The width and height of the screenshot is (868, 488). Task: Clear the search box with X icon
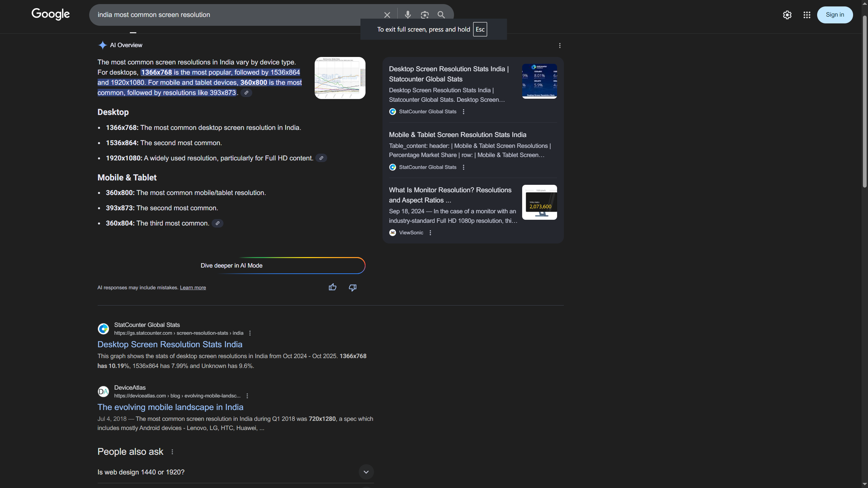pyautogui.click(x=387, y=15)
